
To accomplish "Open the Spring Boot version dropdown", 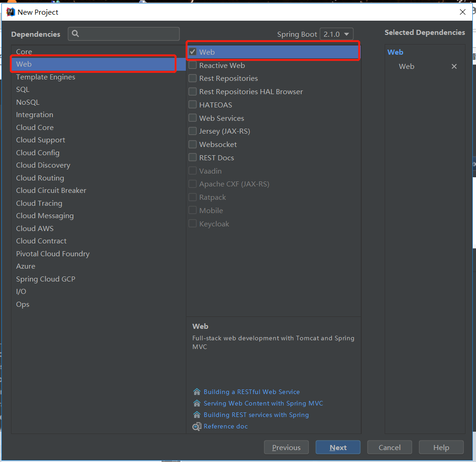I will (x=336, y=34).
